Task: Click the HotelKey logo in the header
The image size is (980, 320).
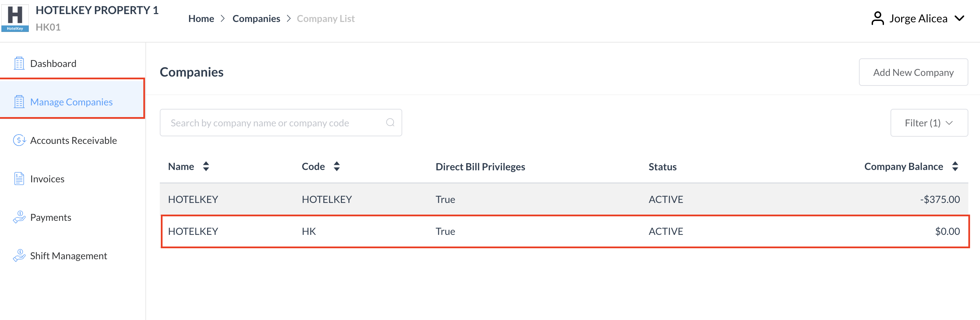Action: tap(15, 18)
